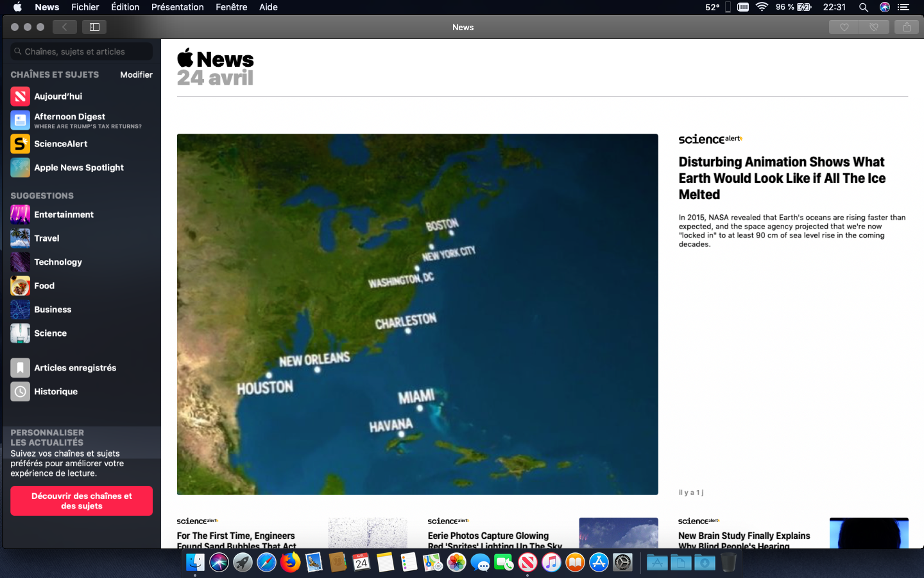The height and width of the screenshot is (578, 924).
Task: Open Articles enregistrés bookmark icon
Action: [20, 368]
